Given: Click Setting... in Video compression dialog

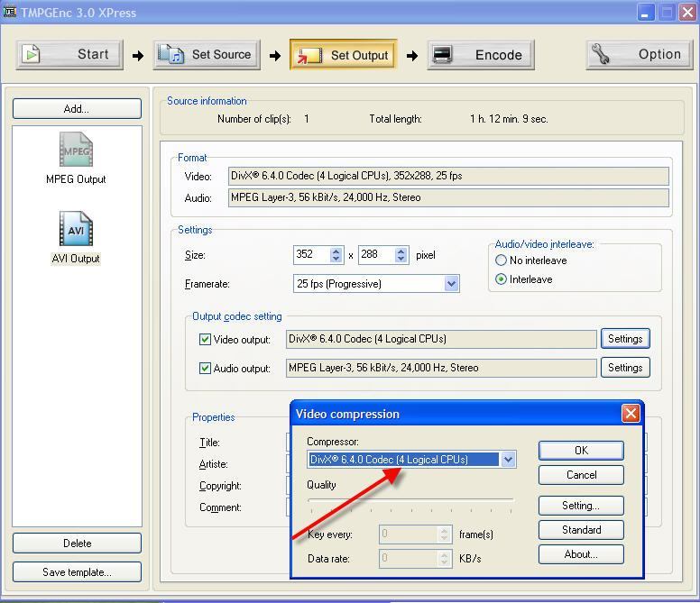Looking at the screenshot, I should (x=581, y=506).
